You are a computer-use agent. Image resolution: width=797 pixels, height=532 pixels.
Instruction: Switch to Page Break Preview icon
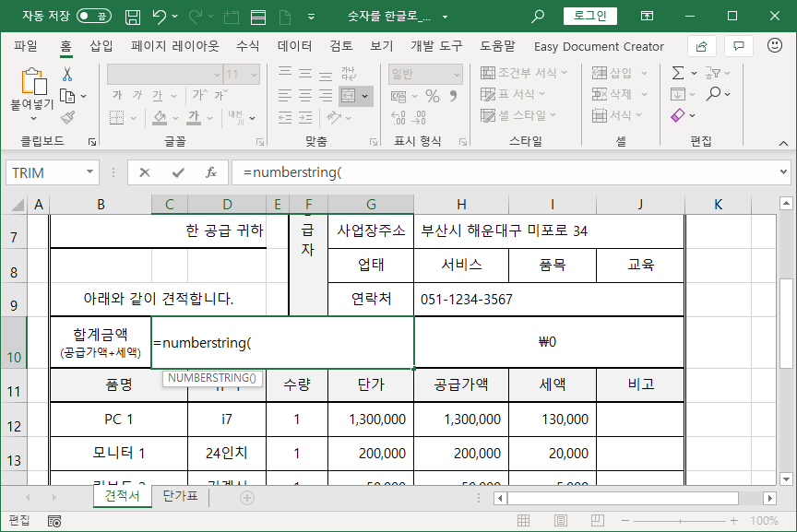pyautogui.click(x=598, y=520)
